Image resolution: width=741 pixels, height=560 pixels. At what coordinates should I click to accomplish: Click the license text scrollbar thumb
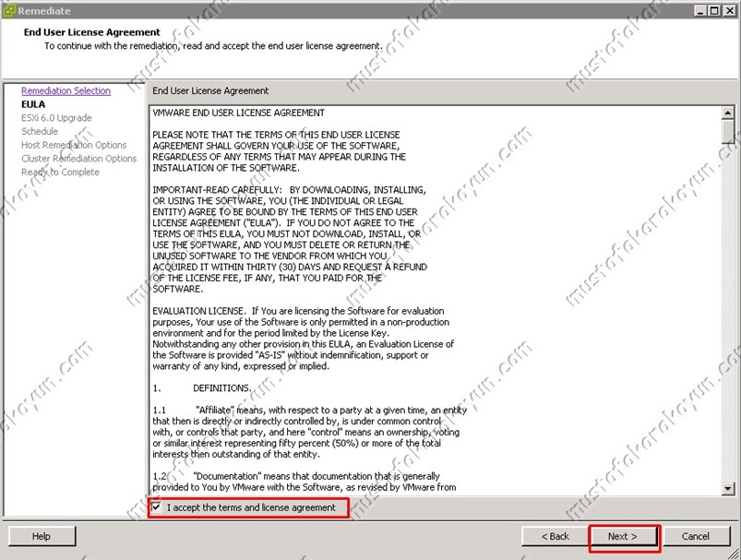(x=728, y=131)
